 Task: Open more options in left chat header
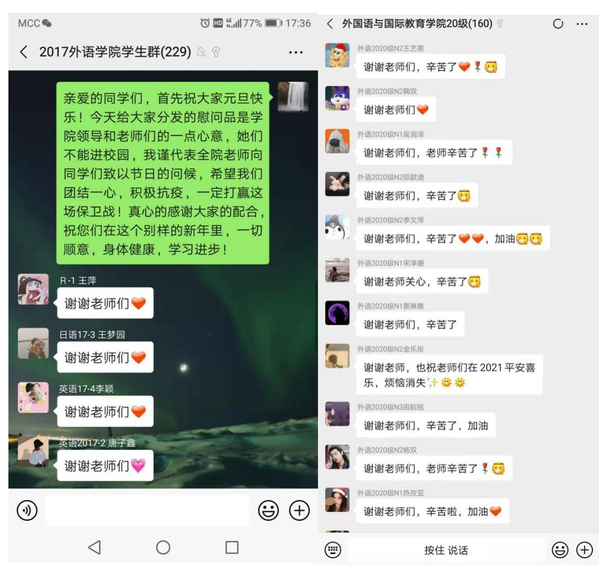[296, 52]
